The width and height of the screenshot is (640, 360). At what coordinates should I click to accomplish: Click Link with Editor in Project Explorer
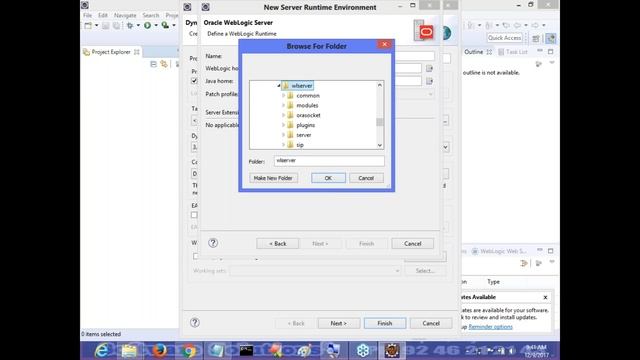coord(164,64)
